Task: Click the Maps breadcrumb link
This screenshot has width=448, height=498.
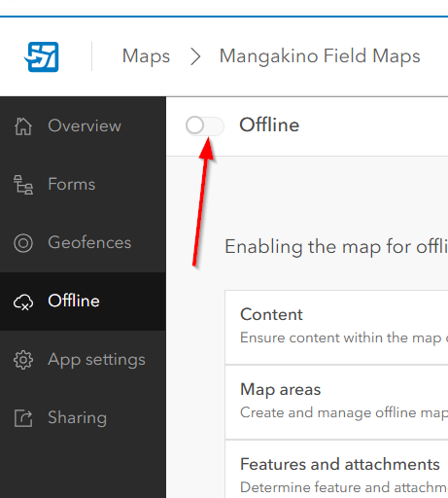Action: (x=146, y=56)
